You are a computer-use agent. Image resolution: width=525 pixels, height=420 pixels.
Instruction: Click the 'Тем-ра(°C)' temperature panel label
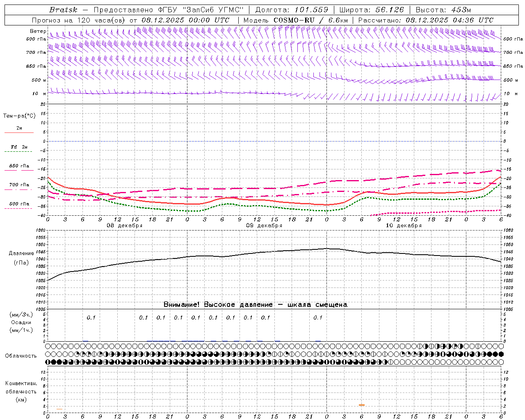coord(19,116)
